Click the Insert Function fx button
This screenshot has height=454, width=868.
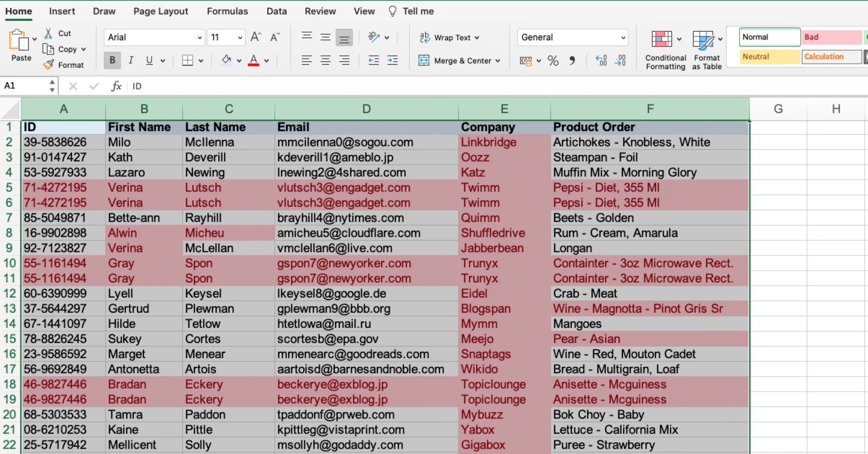point(116,86)
